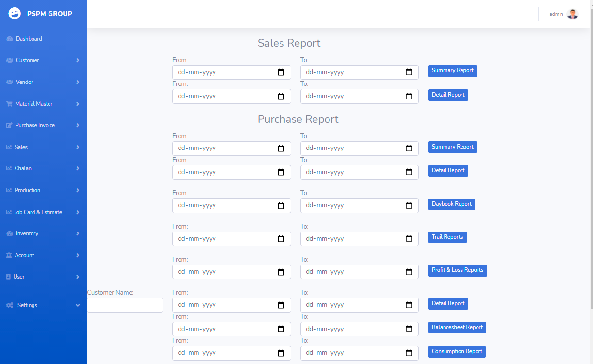This screenshot has width=593, height=364.
Task: Click the Material Master cart icon
Action: point(9,104)
